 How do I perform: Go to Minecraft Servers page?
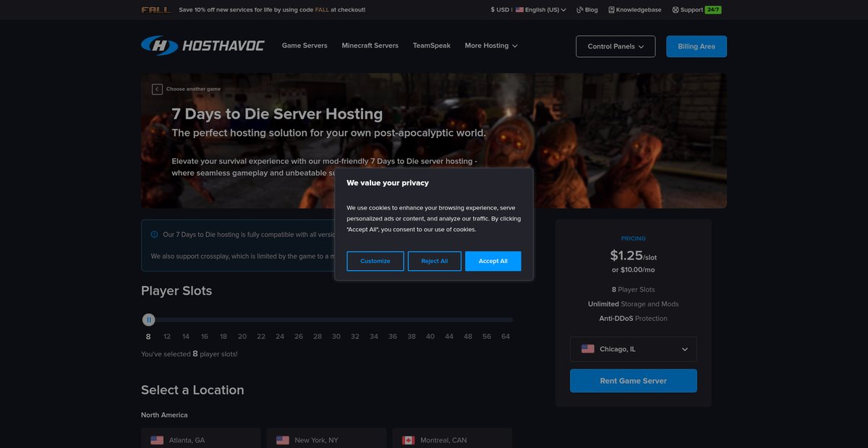(370, 46)
